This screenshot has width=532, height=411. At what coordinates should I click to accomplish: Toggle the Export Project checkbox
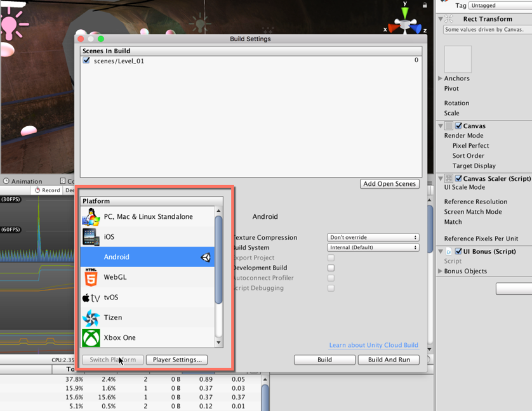[331, 258]
